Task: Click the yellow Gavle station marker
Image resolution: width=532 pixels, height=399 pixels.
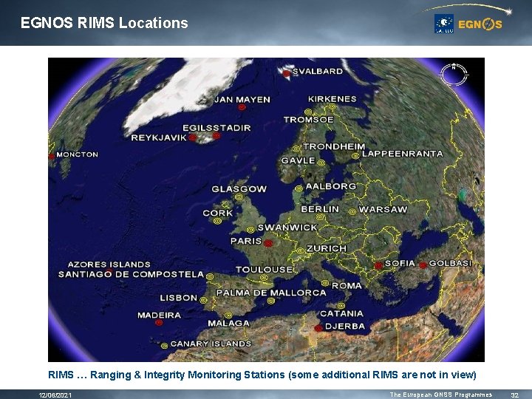Action: point(321,163)
